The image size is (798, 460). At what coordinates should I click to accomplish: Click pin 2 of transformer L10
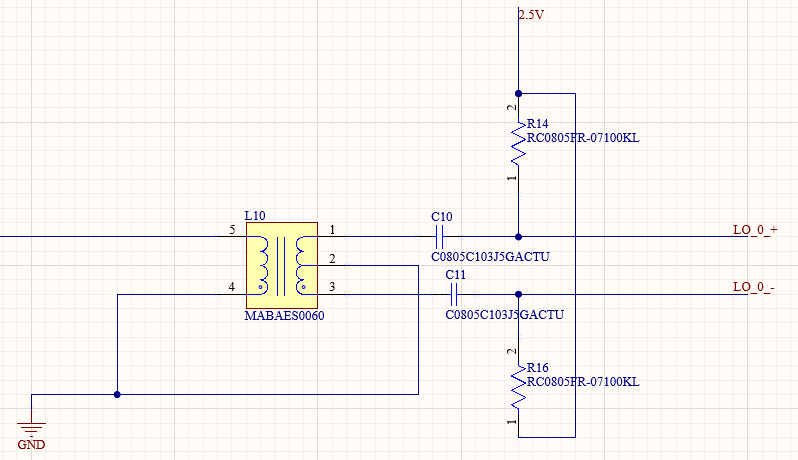[332, 259]
